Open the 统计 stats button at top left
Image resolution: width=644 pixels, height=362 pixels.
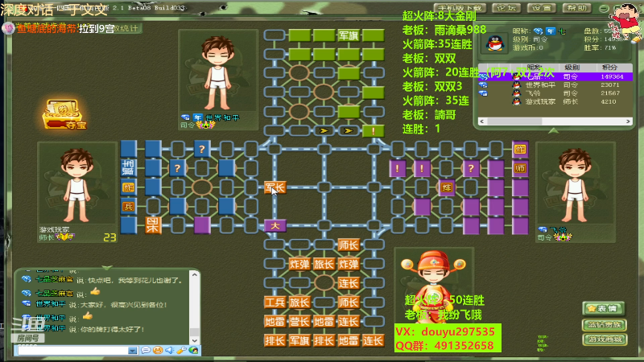[126, 28]
